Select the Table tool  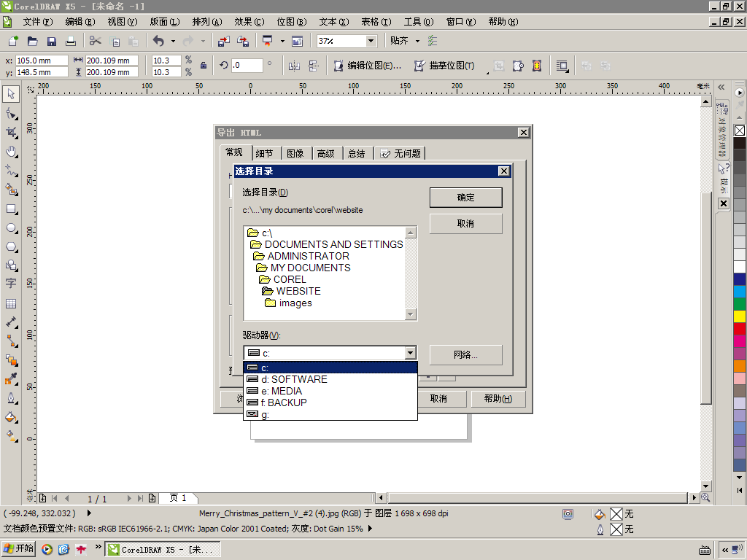pos(11,303)
